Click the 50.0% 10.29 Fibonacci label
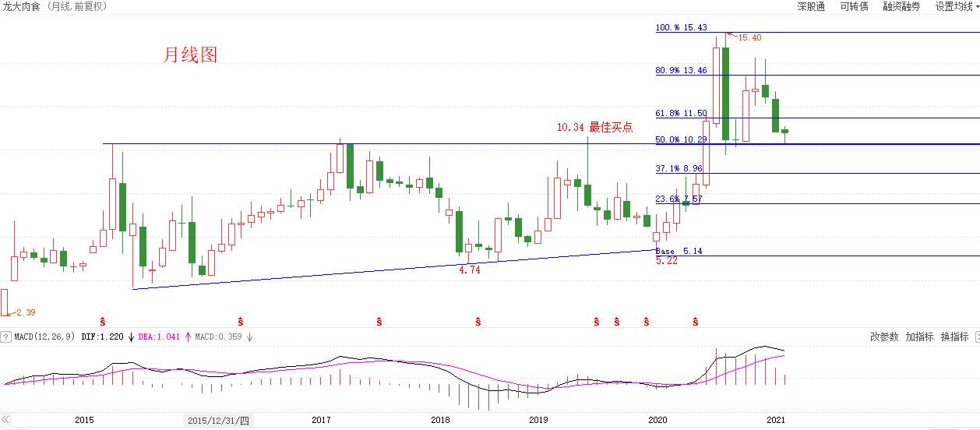 pyautogui.click(x=681, y=139)
